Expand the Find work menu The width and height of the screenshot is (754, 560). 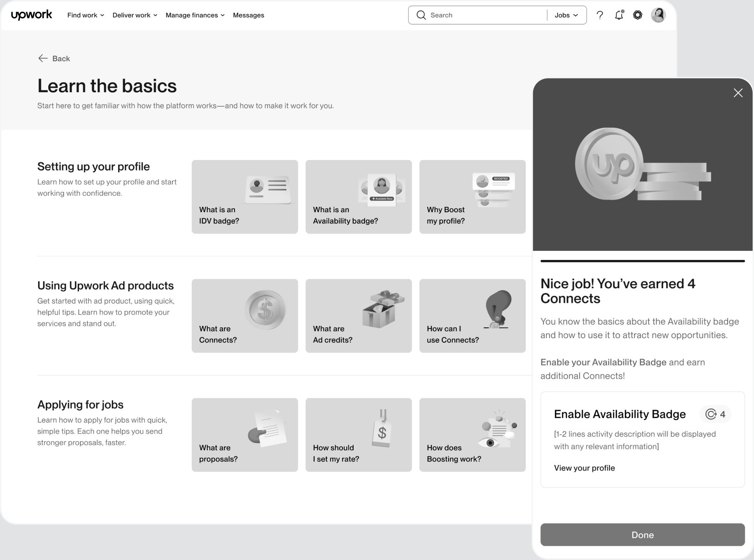click(86, 15)
